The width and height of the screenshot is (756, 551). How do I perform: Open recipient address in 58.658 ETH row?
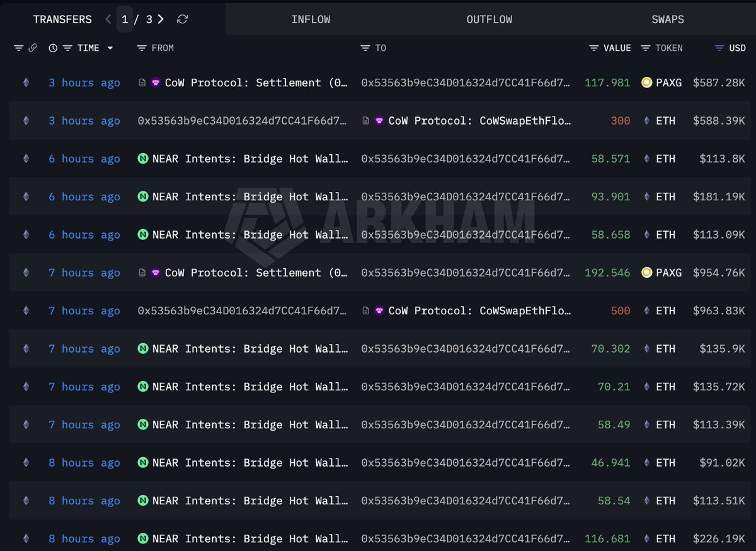click(466, 234)
